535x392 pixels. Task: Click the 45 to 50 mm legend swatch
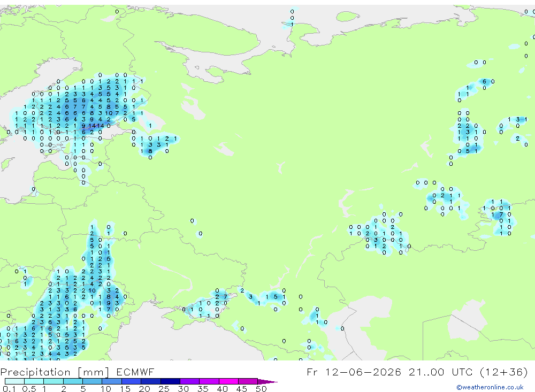tap(248, 381)
